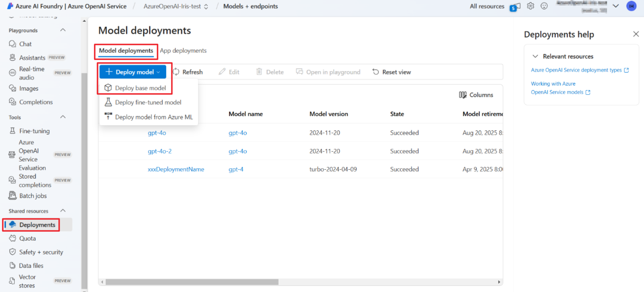The width and height of the screenshot is (644, 292).
Task: Close the Deployments help panel
Action: tap(636, 34)
